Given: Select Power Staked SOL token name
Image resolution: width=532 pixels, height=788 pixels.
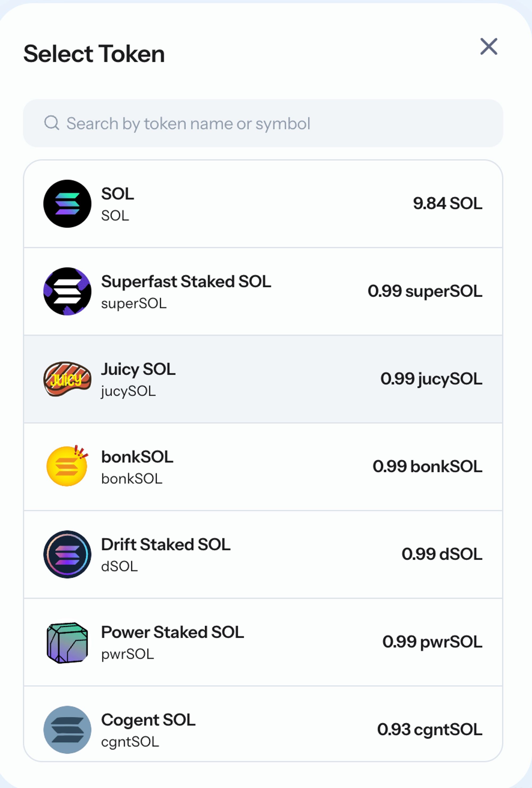Looking at the screenshot, I should (172, 632).
